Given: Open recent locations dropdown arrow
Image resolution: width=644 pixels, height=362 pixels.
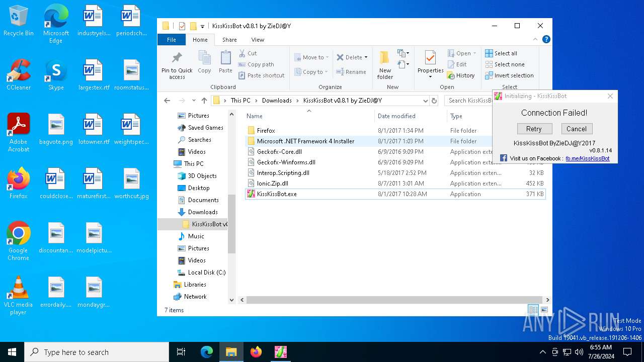Looking at the screenshot, I should click(x=193, y=101).
